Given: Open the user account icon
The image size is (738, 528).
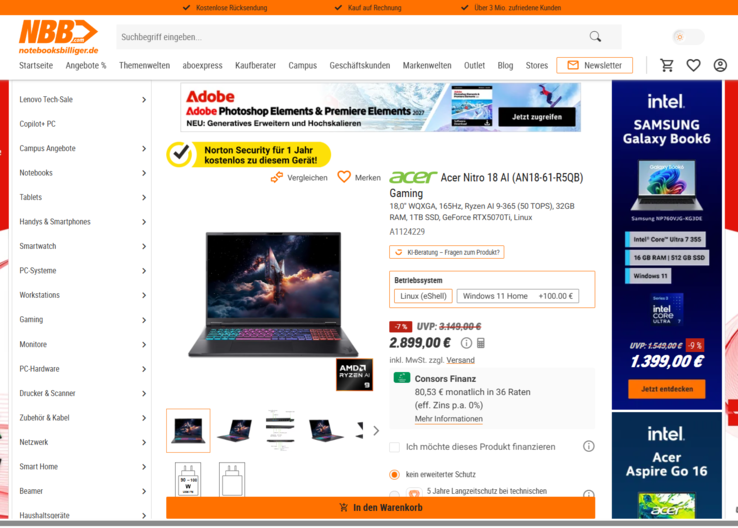Looking at the screenshot, I should pos(720,65).
